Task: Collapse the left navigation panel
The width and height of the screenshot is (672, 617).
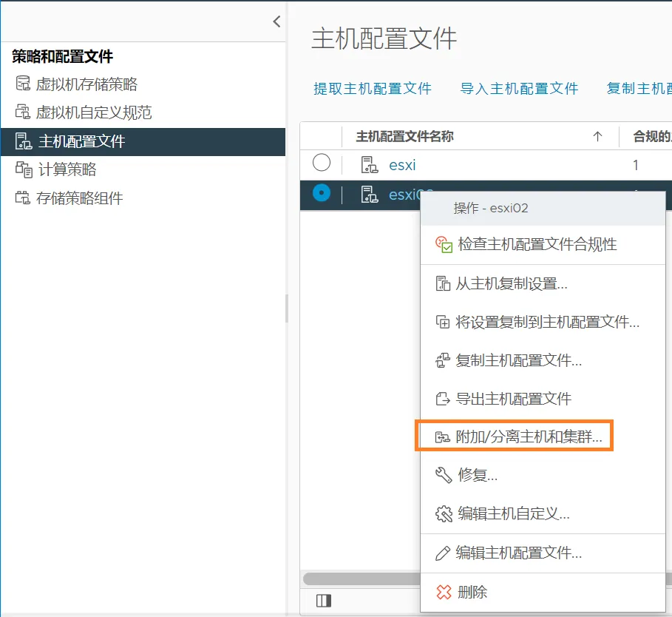Action: tap(276, 21)
